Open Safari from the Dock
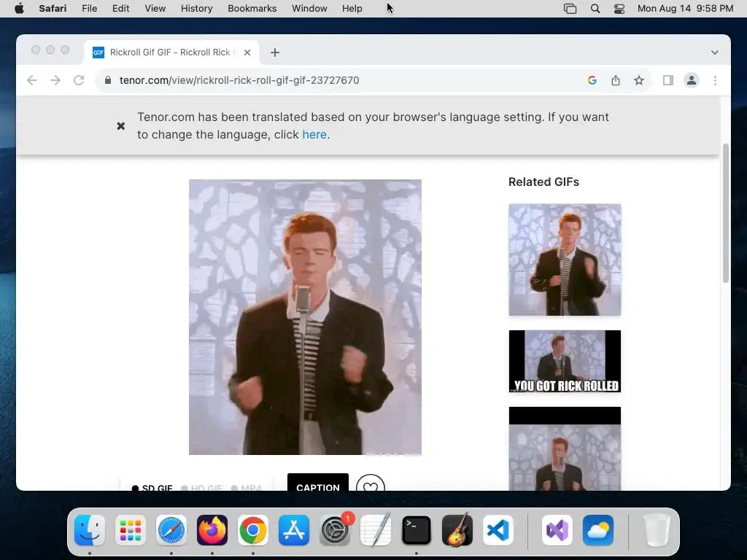 pos(171,530)
